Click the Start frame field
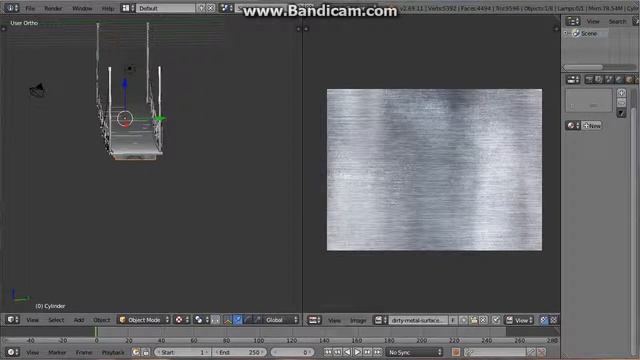This screenshot has height=360, width=640. 182,352
